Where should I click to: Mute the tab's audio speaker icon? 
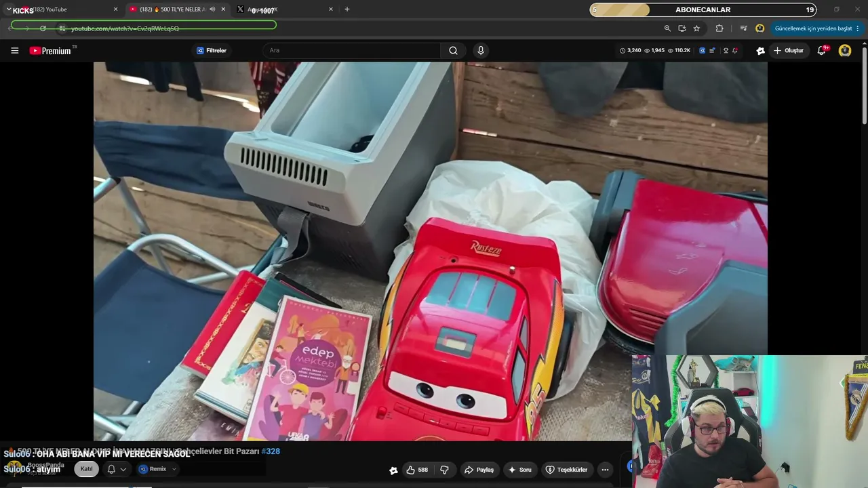pos(212,9)
